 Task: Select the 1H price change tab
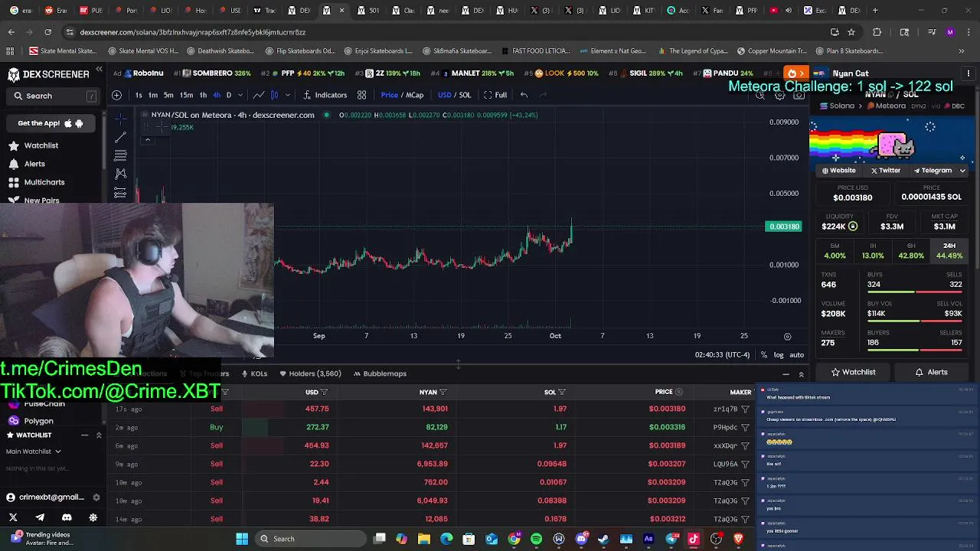(873, 251)
